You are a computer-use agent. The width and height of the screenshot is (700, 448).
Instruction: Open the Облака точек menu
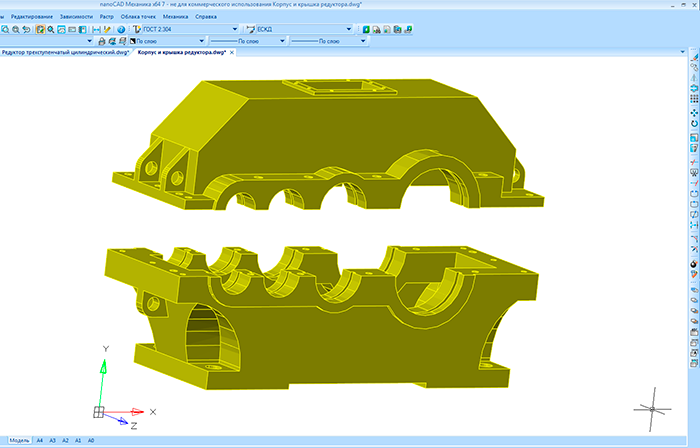(x=138, y=17)
